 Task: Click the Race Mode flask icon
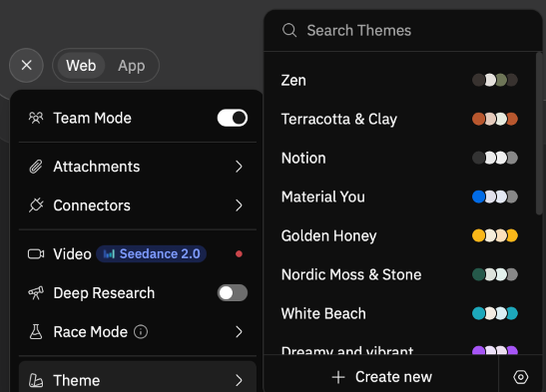click(36, 332)
